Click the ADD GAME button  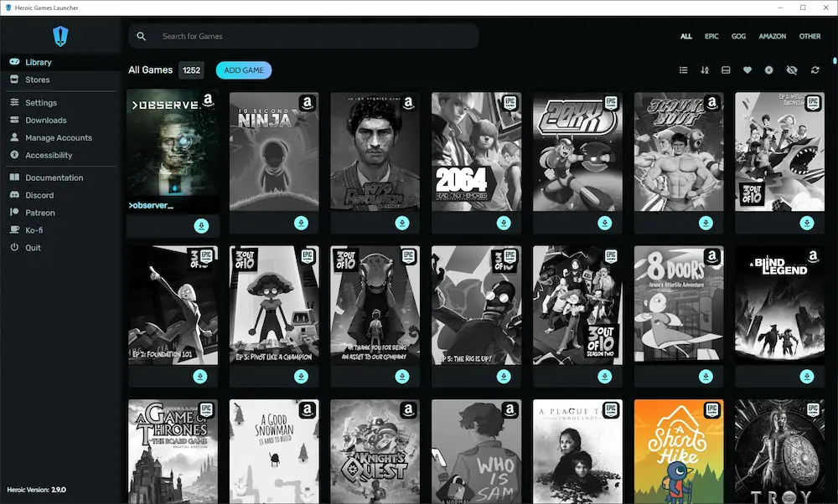pyautogui.click(x=243, y=70)
